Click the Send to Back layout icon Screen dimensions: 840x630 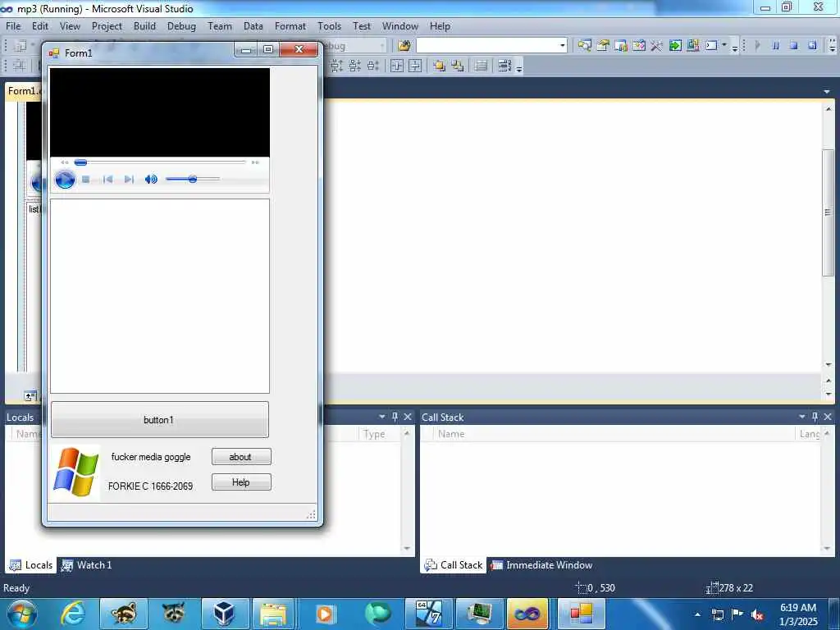tap(458, 66)
